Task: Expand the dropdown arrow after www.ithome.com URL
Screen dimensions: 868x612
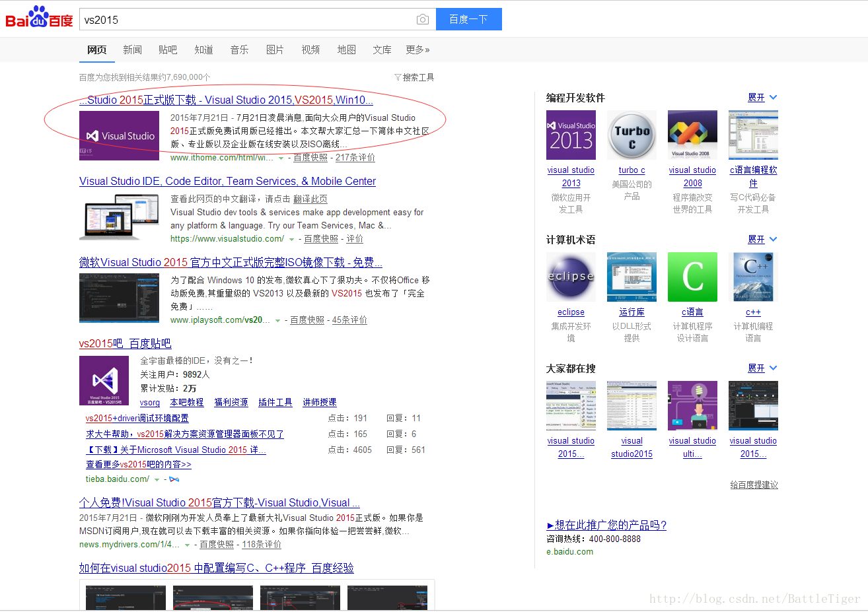Action: point(281,158)
